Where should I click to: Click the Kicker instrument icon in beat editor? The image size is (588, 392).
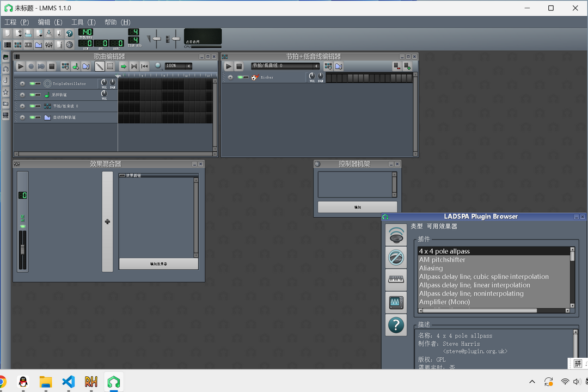tap(254, 77)
